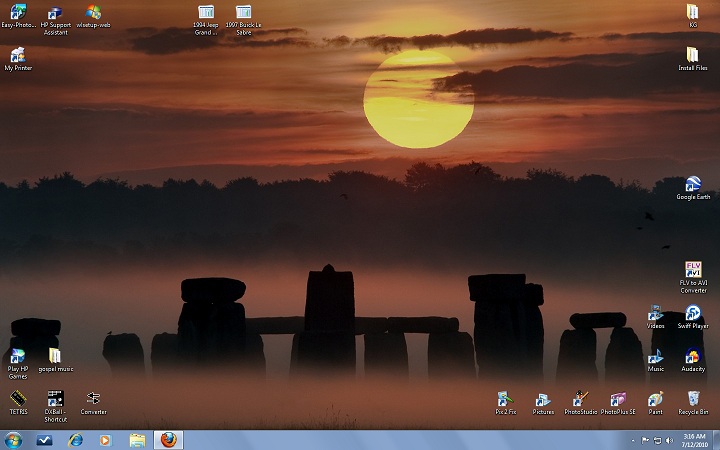Screen dimensions: 720x450
Task: Open the gospel music folder
Action: 56,360
